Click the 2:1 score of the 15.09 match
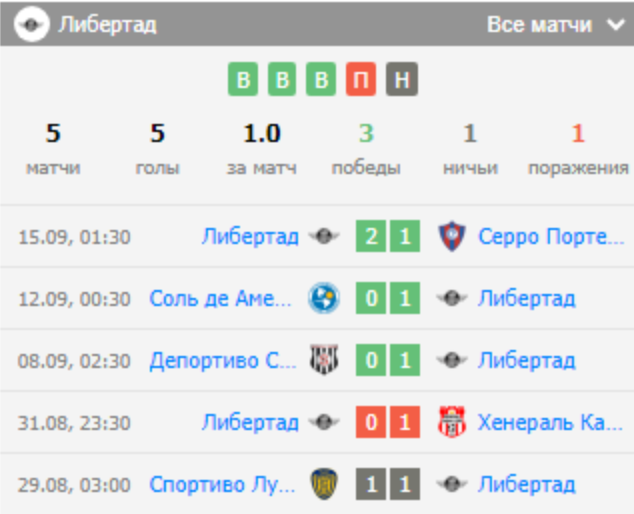634x514 pixels. pyautogui.click(x=388, y=237)
